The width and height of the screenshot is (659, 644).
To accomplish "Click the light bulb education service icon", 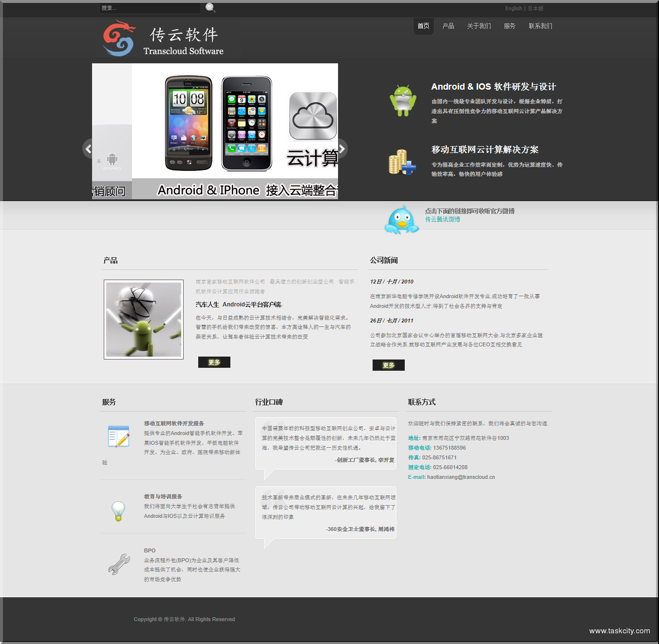I will [x=118, y=511].
